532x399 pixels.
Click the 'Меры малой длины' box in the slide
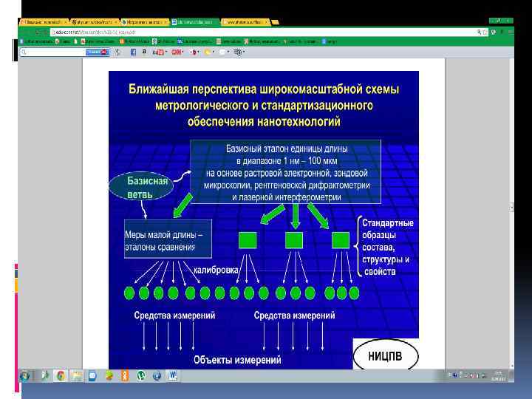pos(168,239)
